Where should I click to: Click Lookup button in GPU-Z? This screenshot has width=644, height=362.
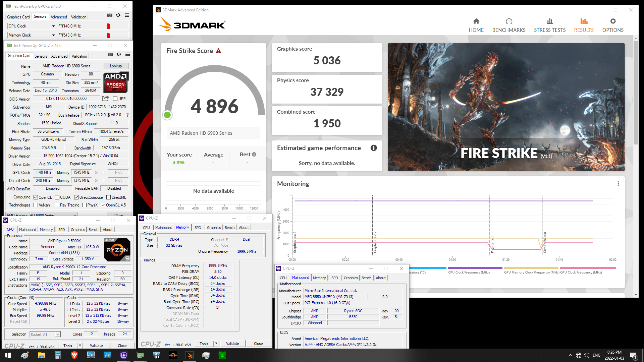[x=116, y=66]
